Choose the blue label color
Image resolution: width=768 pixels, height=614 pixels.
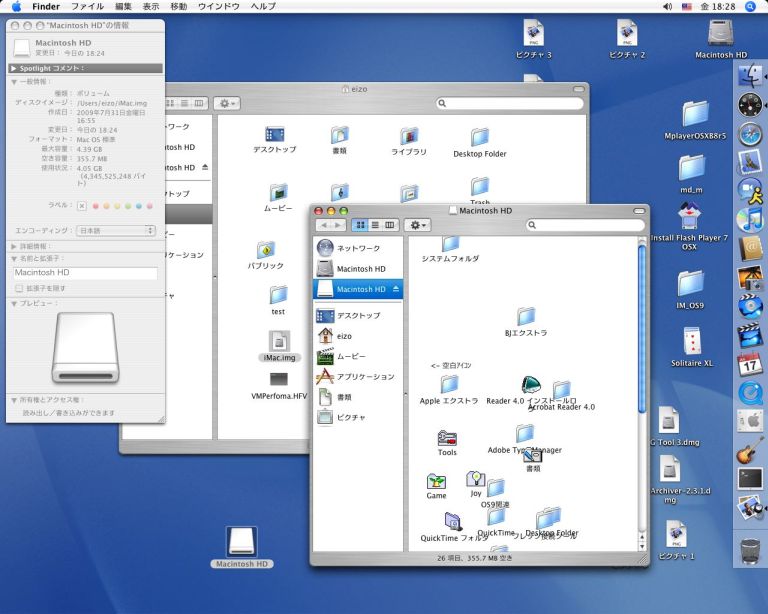(x=139, y=206)
